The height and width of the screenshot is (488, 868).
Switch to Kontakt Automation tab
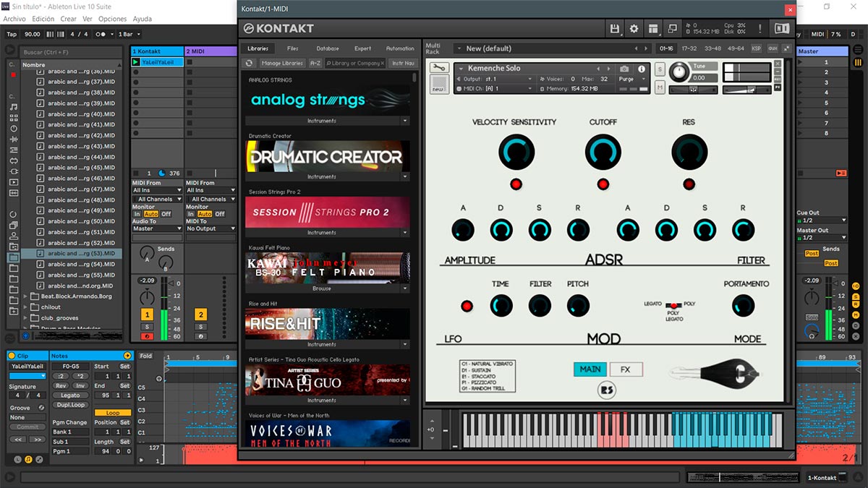pyautogui.click(x=400, y=48)
